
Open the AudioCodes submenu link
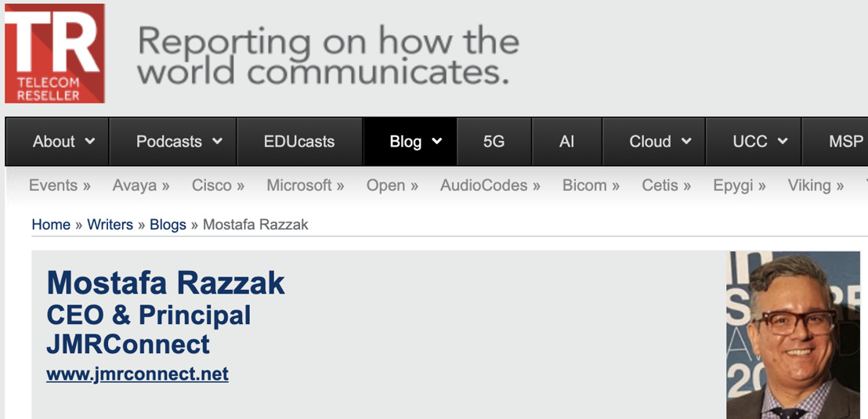(x=490, y=186)
